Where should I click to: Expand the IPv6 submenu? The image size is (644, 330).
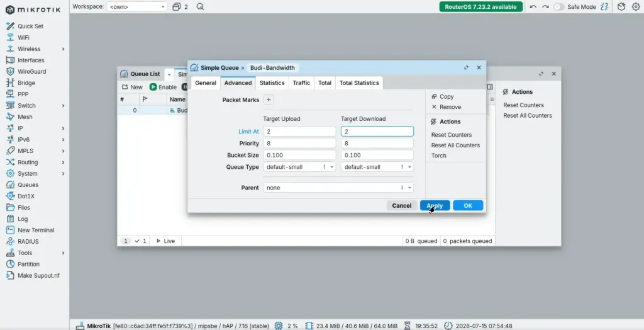[x=64, y=139]
